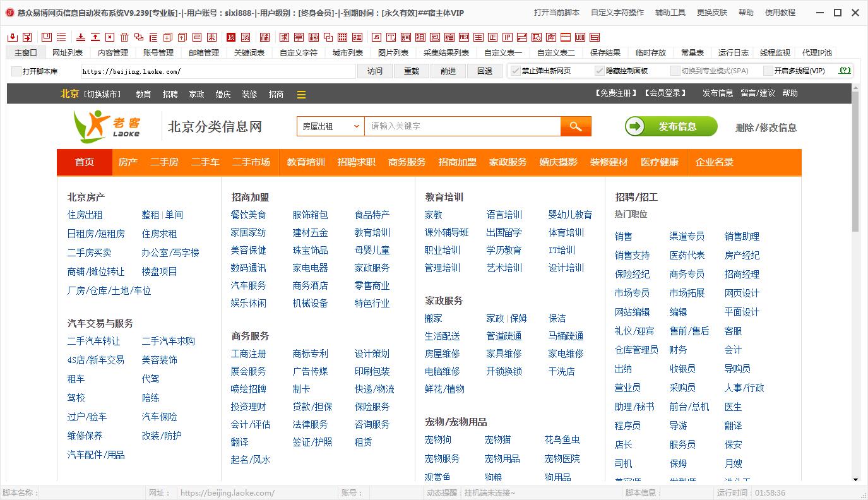Screen dimensions: 868x500
Task: Click the 请输入关键字 search input
Action: [x=462, y=126]
